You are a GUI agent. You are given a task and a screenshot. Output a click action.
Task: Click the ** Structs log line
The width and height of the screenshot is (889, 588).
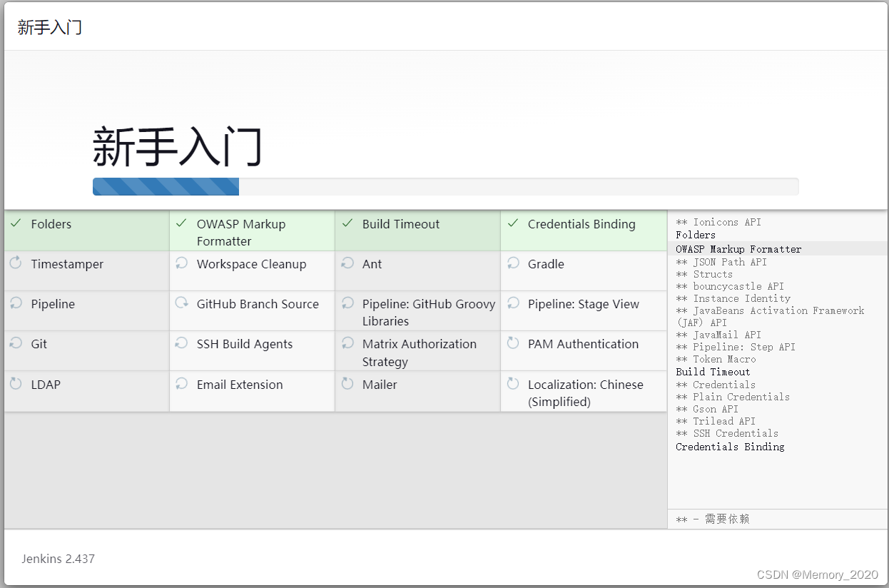pos(704,274)
